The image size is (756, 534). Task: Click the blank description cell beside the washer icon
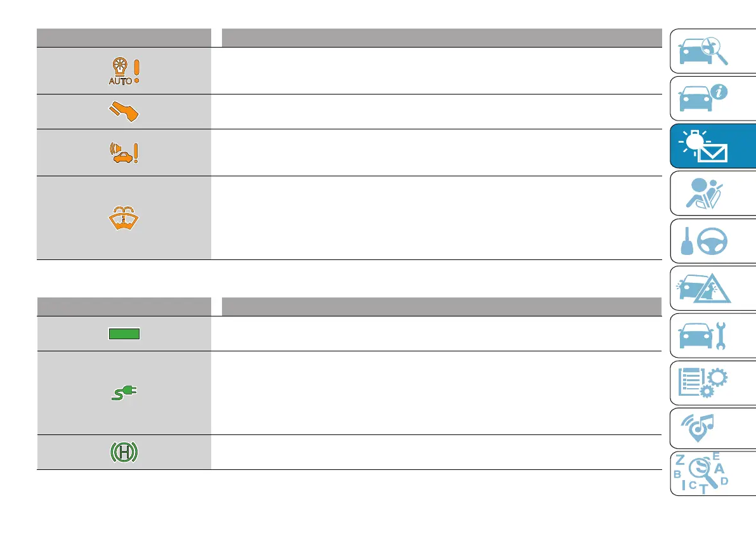click(x=438, y=218)
